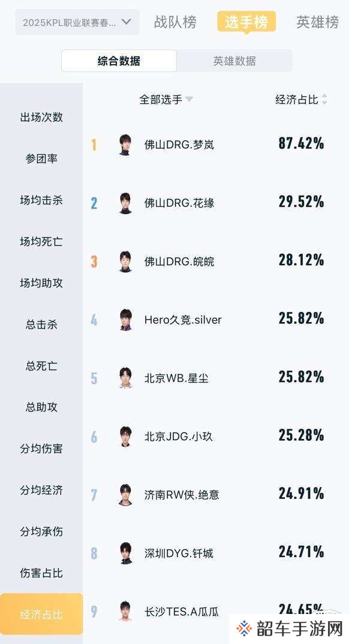349x644 pixels.
Task: Select 场均击杀 stat category
Action: tap(41, 200)
